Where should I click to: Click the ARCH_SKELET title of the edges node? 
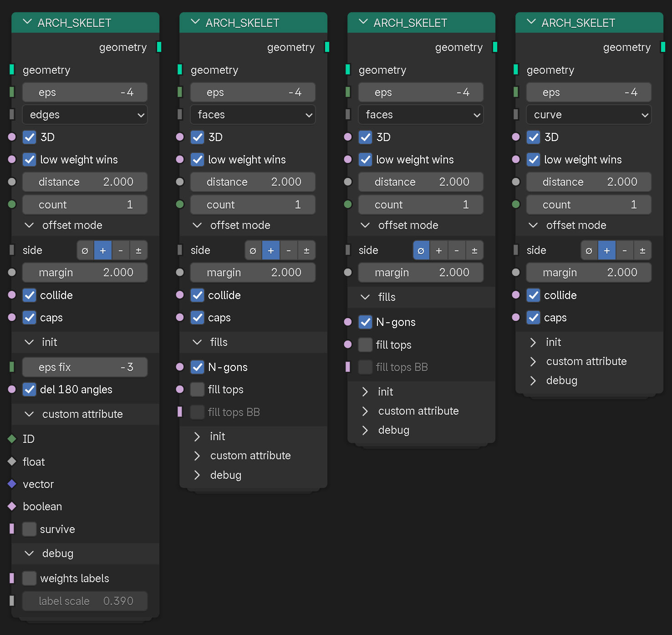74,23
